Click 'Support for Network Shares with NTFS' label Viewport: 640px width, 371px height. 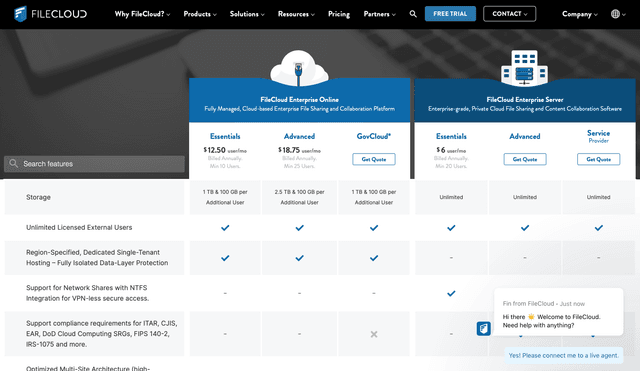pyautogui.click(x=87, y=293)
